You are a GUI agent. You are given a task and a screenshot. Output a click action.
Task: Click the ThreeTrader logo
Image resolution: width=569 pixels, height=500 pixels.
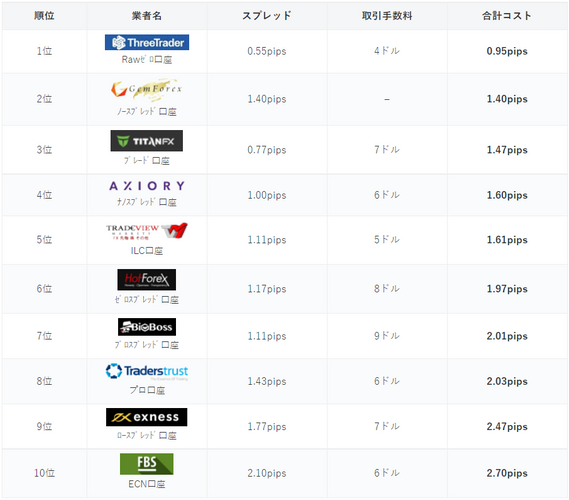click(147, 42)
